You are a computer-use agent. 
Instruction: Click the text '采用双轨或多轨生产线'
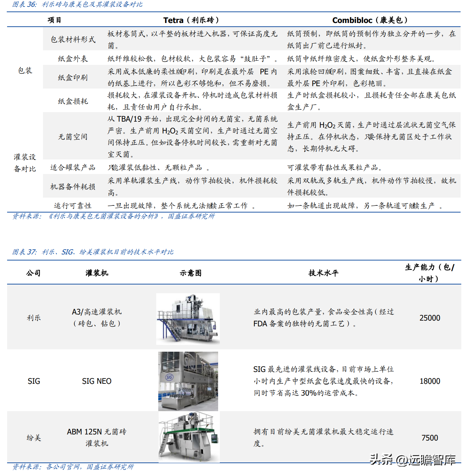click(326, 181)
